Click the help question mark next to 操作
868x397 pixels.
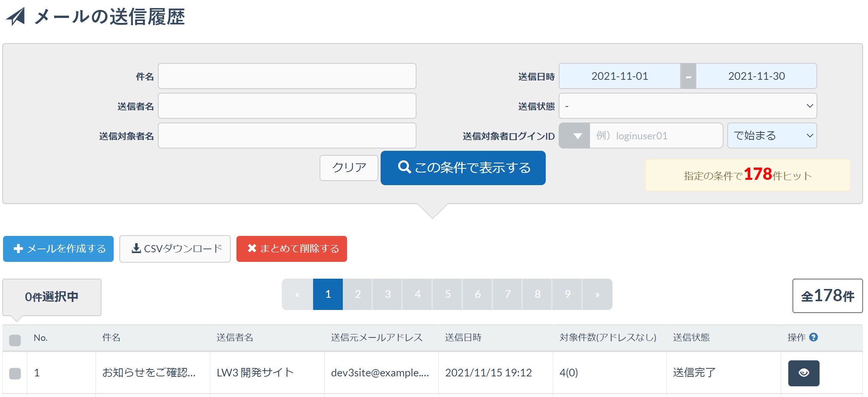point(813,337)
